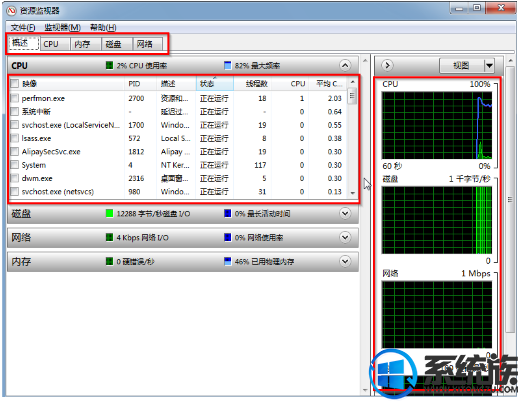Click the Resource Monitor title bar icon
518x402 pixels.
point(12,11)
